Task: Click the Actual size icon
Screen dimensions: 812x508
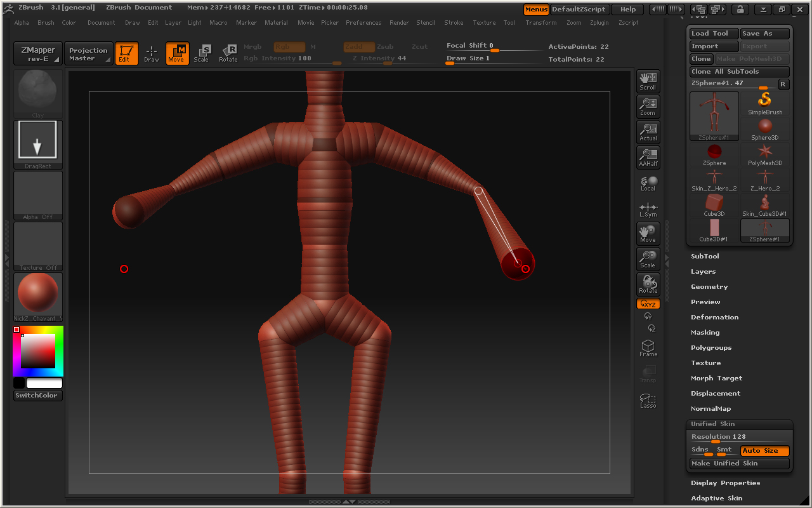Action: (648, 132)
